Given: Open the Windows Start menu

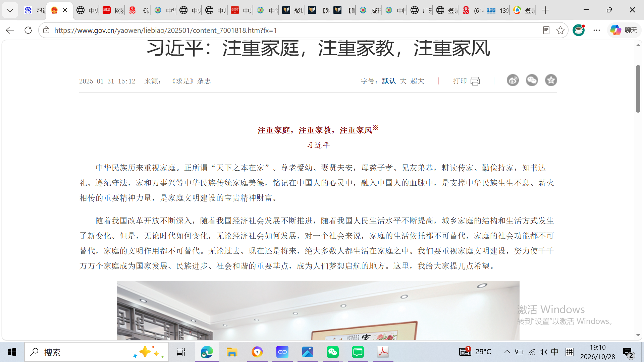Looking at the screenshot, I should click(x=12, y=352).
